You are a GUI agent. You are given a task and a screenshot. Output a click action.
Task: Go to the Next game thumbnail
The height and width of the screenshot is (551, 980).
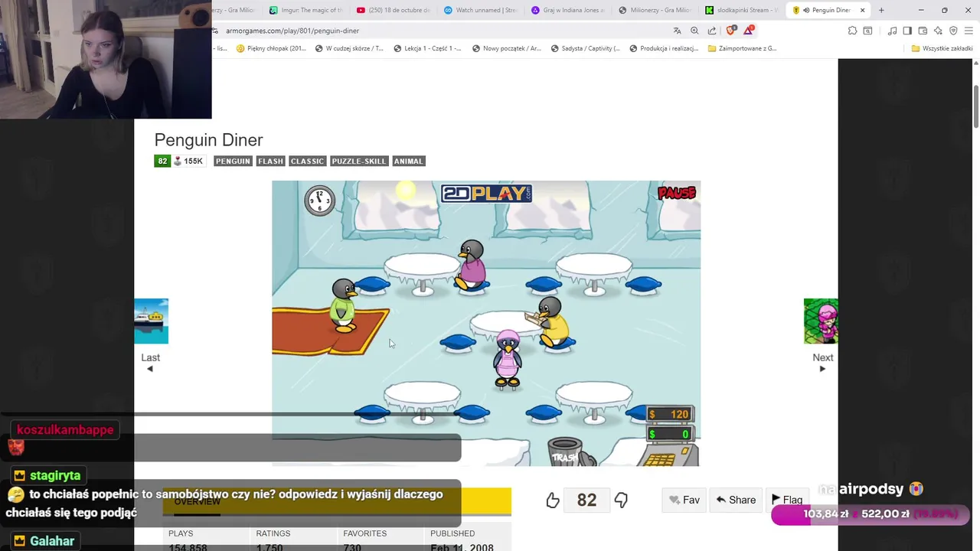(821, 321)
